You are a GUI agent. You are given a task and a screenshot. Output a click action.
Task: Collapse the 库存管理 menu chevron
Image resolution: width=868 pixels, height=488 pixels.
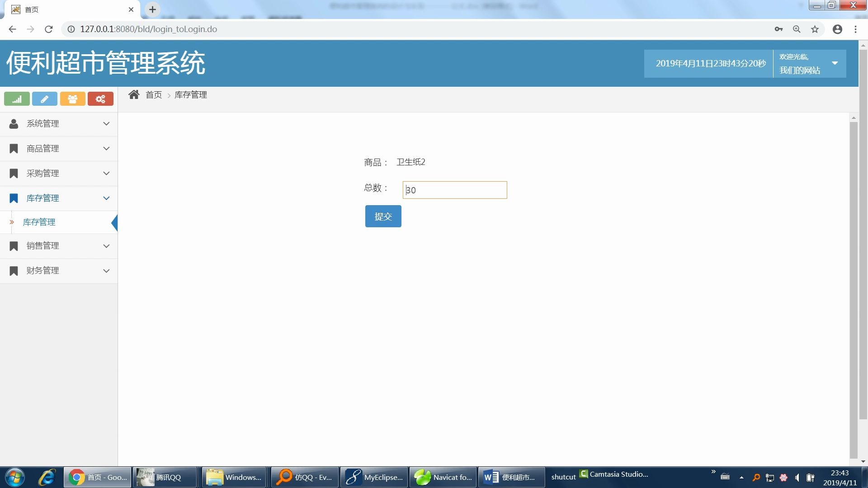click(x=106, y=198)
